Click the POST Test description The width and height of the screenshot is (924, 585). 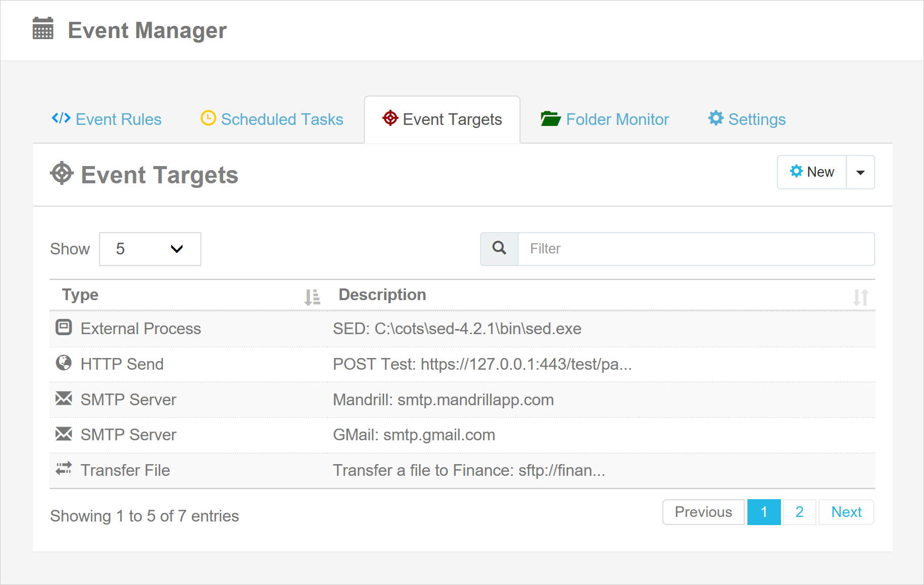pyautogui.click(x=482, y=364)
